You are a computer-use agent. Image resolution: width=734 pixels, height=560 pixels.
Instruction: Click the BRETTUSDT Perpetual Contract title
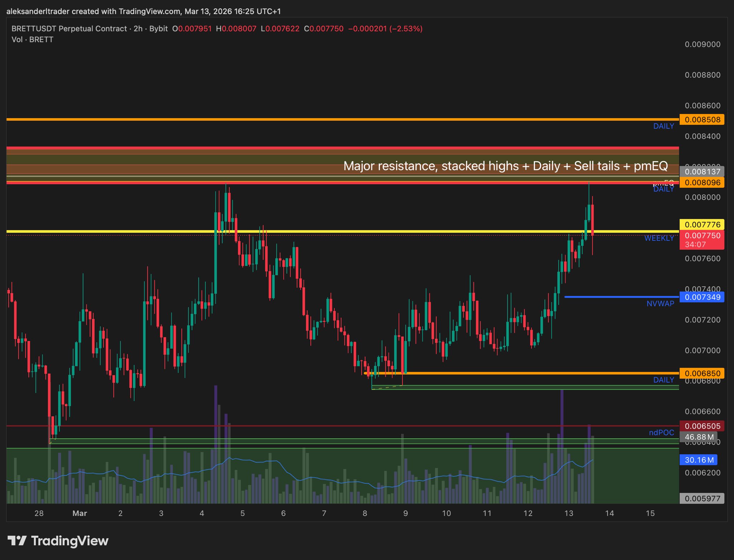69,29
